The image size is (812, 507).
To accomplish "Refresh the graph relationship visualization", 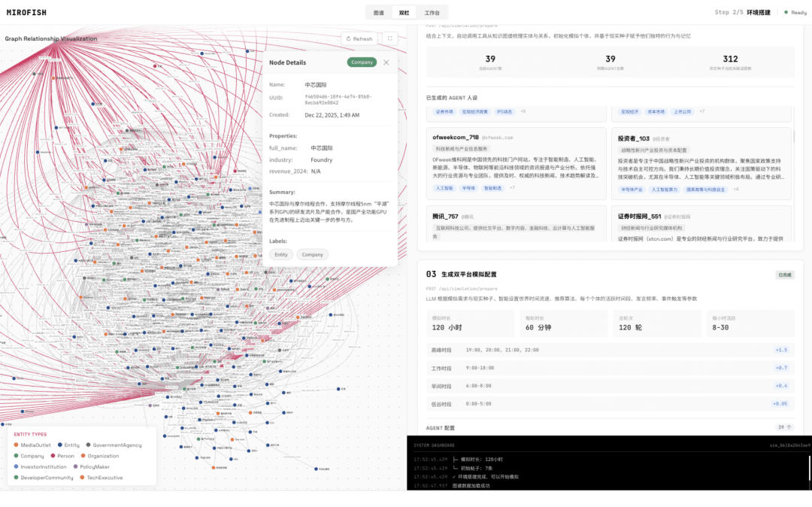I will [359, 38].
